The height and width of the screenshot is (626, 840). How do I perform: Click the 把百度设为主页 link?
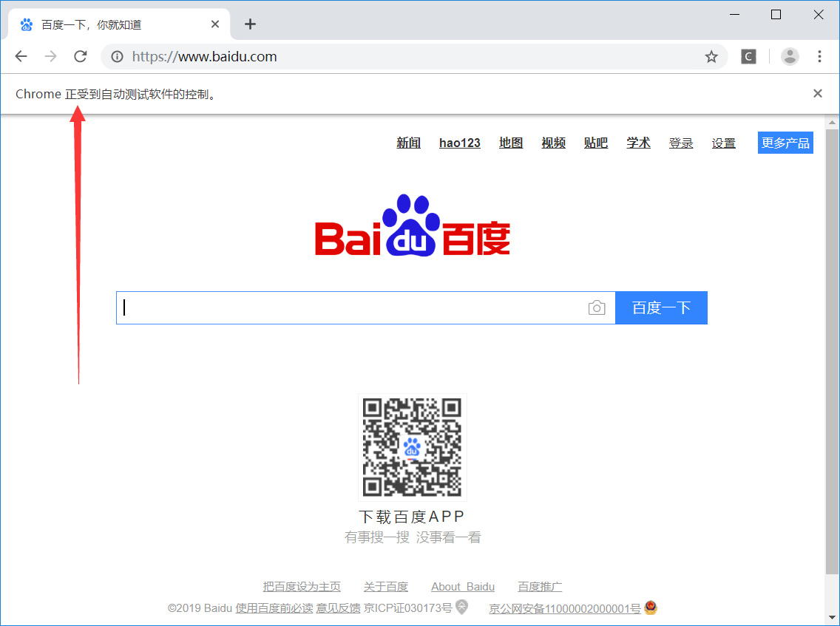point(302,587)
